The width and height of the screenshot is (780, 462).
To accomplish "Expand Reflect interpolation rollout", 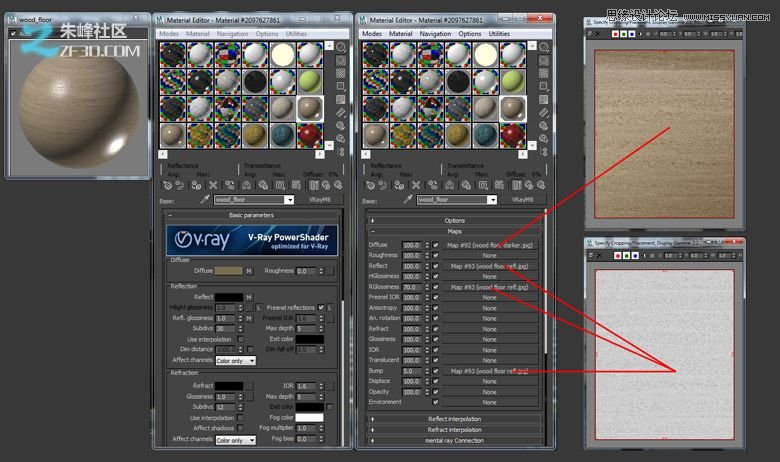I will 454,419.
